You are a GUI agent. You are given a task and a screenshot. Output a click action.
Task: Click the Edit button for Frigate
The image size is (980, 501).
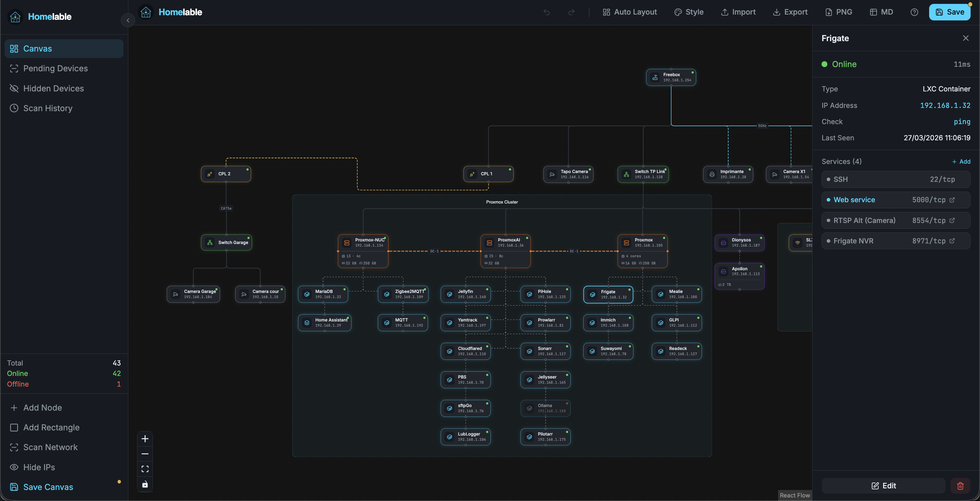point(883,486)
